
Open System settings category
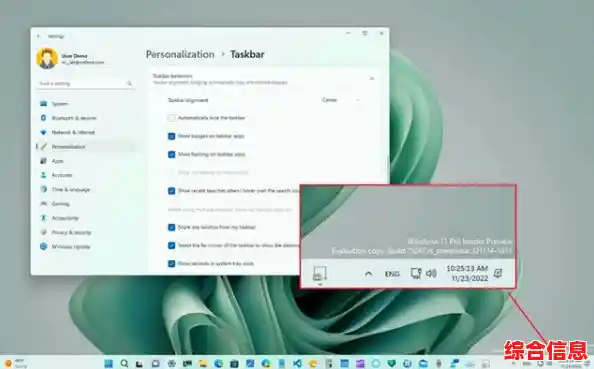85,103
